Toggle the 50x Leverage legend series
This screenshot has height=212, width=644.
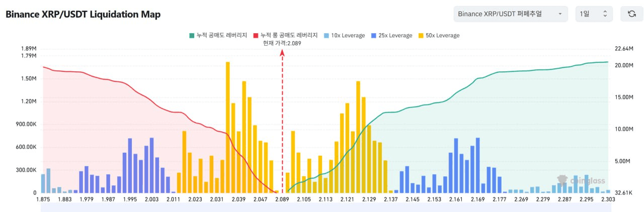tap(439, 36)
